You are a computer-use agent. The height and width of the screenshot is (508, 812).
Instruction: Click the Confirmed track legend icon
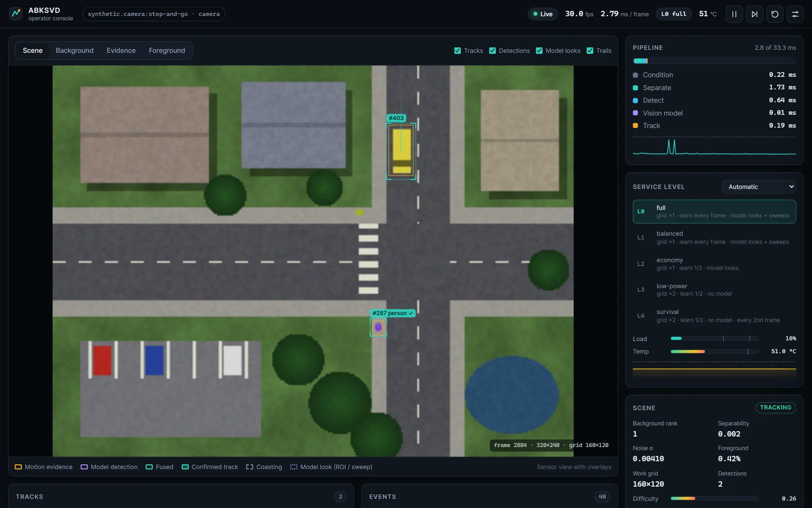(x=185, y=467)
